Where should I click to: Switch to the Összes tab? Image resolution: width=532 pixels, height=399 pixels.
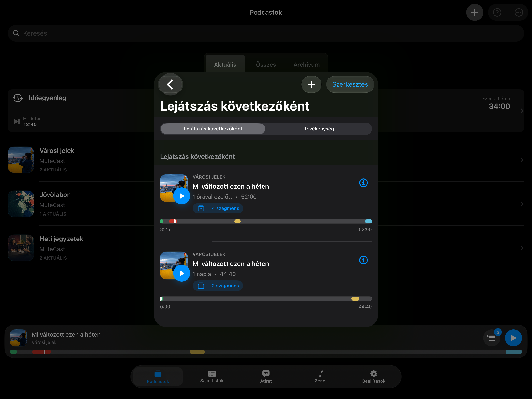coord(266,64)
